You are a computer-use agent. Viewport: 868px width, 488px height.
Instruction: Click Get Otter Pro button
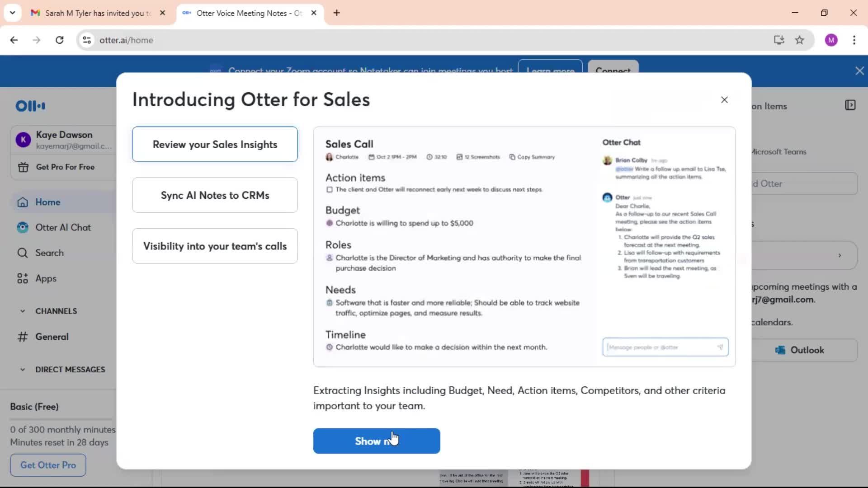pyautogui.click(x=48, y=465)
